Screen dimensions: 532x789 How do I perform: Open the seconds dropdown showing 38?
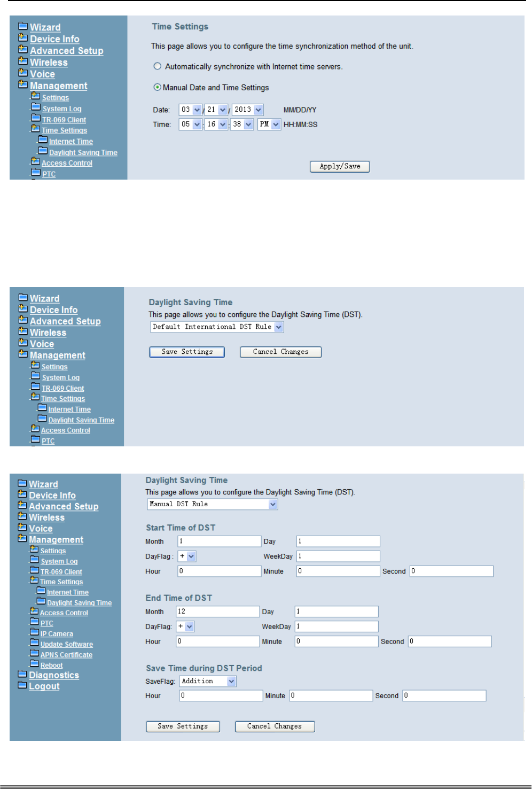pos(241,124)
